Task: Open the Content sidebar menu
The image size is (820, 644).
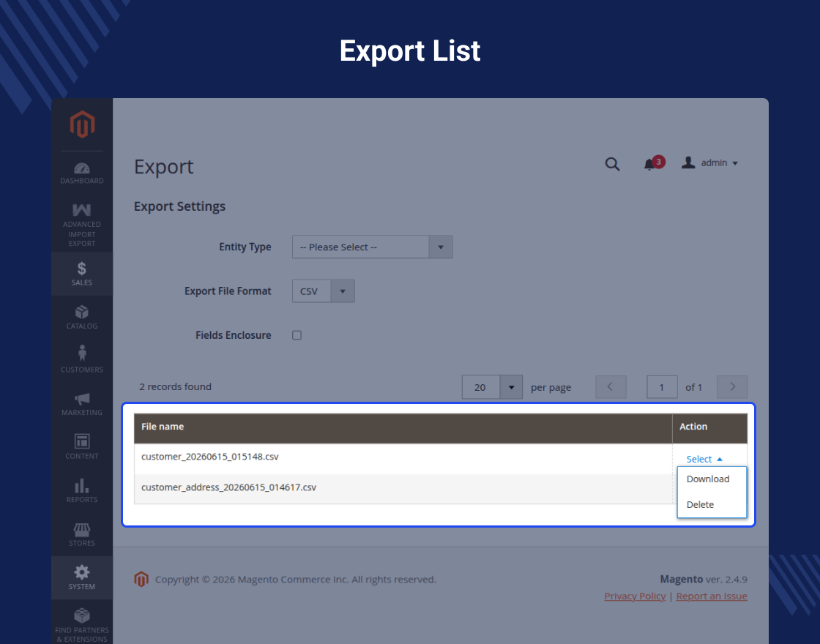Action: [x=82, y=447]
